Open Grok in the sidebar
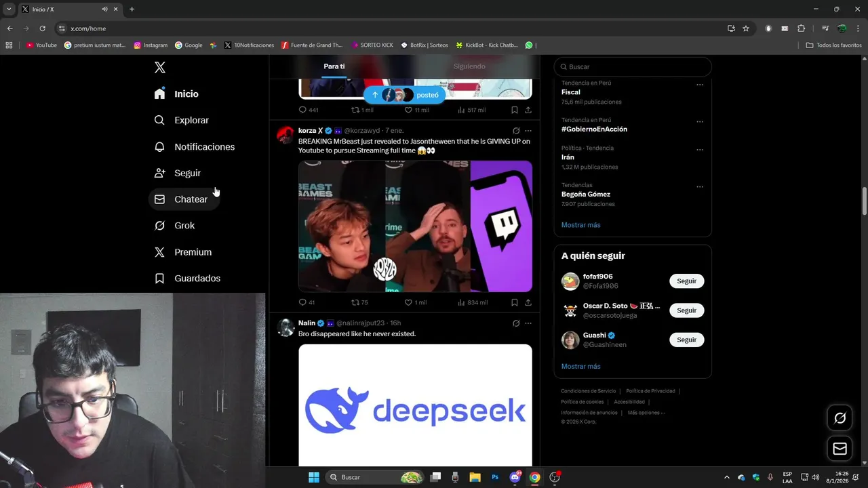 [x=174, y=226]
